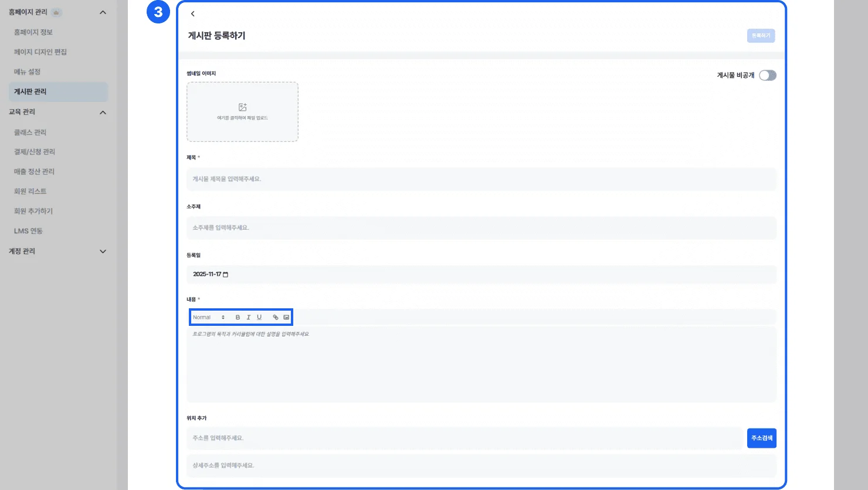Insert a link from the content toolbar

(276, 318)
